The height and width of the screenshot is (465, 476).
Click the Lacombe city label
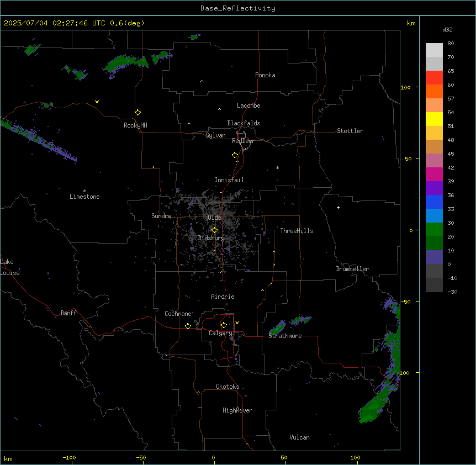coord(248,105)
